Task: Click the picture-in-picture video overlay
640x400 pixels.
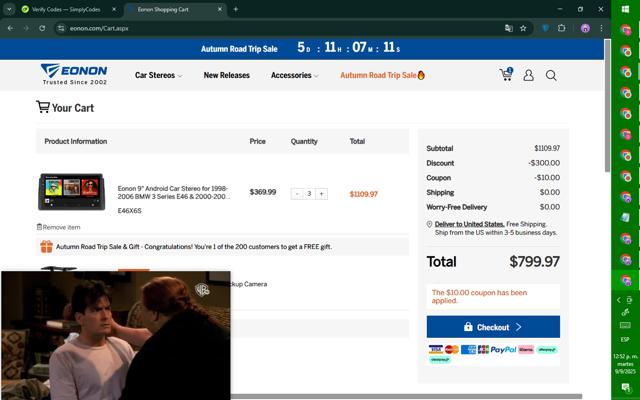Action: [x=116, y=335]
